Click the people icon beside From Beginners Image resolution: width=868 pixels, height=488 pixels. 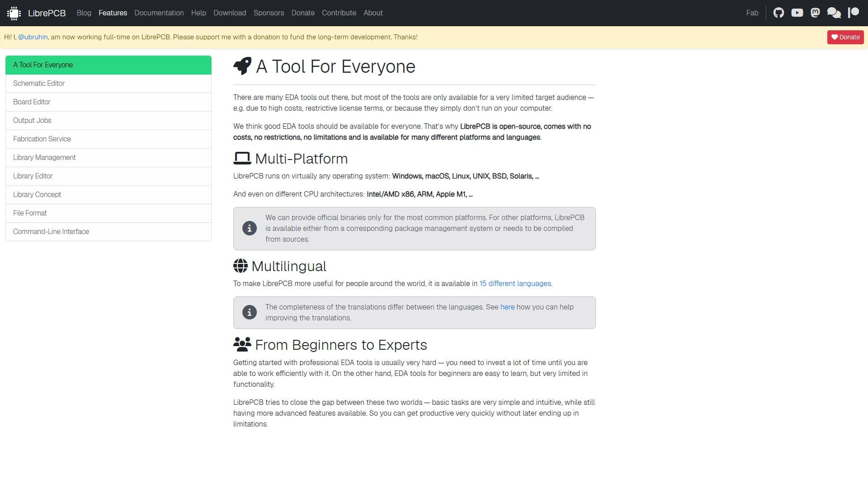[242, 344]
